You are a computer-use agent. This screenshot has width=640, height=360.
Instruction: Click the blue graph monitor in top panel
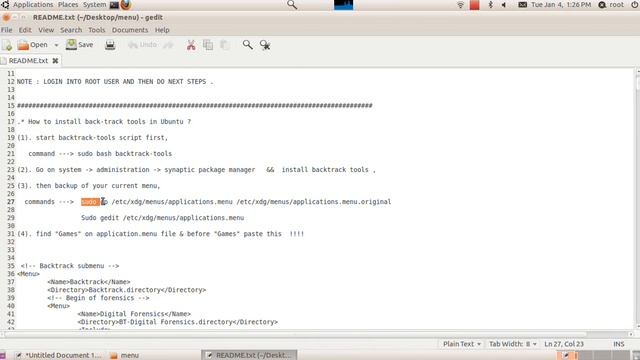tap(343, 5)
